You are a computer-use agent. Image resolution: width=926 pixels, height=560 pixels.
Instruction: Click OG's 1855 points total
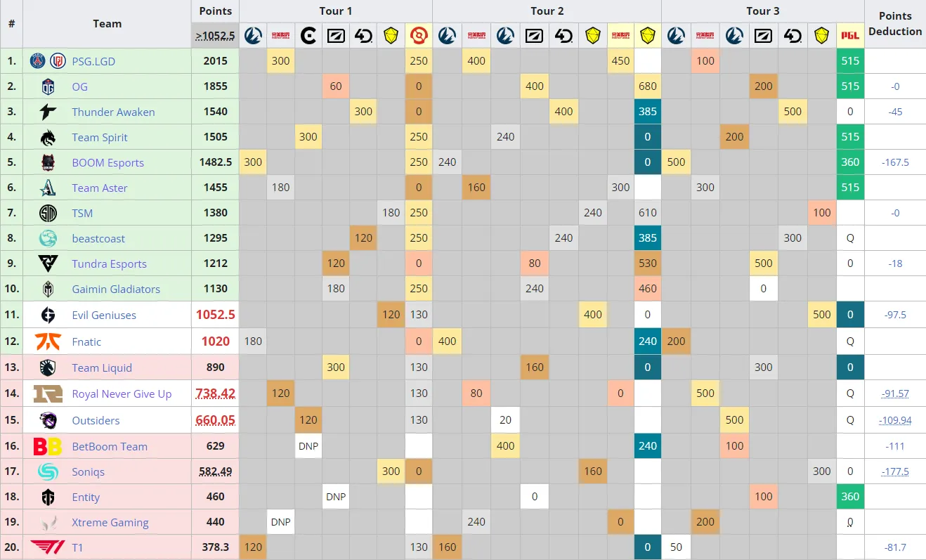pyautogui.click(x=215, y=86)
